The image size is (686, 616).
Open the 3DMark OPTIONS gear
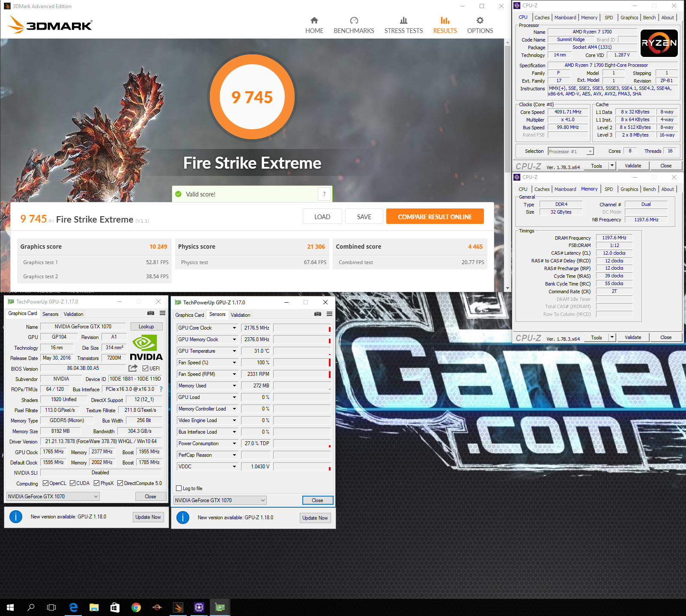pyautogui.click(x=480, y=25)
